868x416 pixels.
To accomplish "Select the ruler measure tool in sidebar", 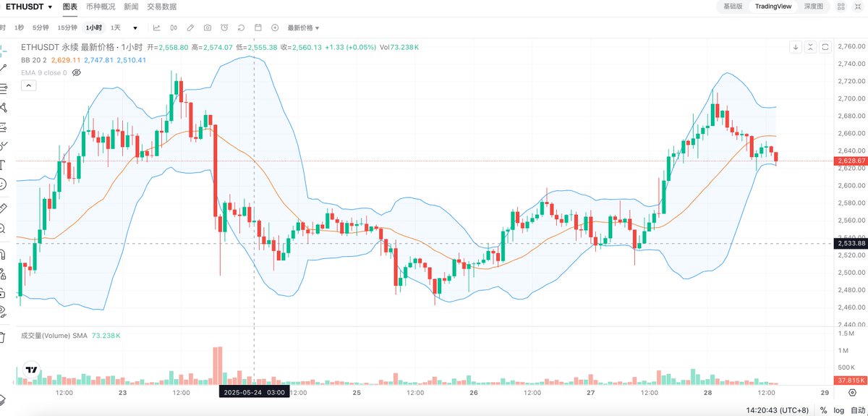I will [x=3, y=208].
